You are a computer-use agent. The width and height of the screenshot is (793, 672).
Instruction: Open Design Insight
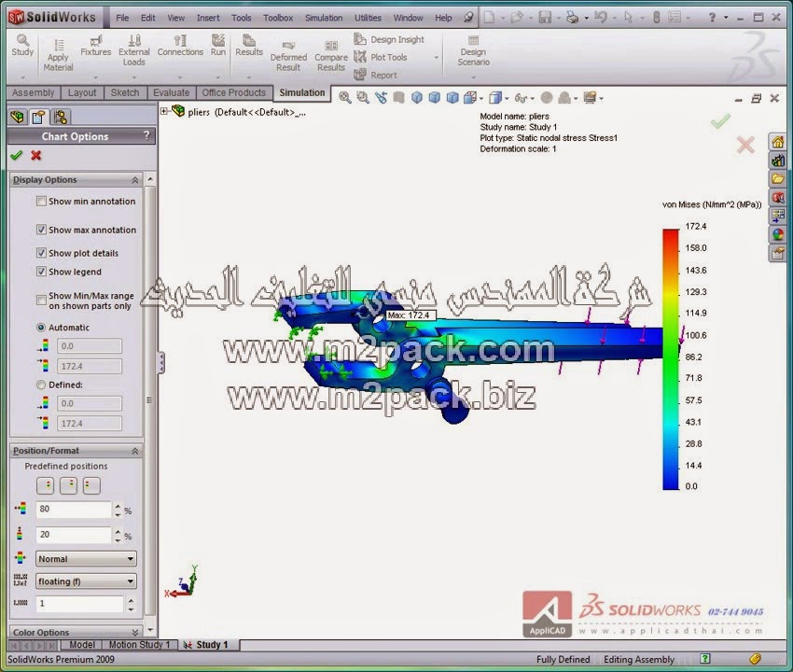389,39
